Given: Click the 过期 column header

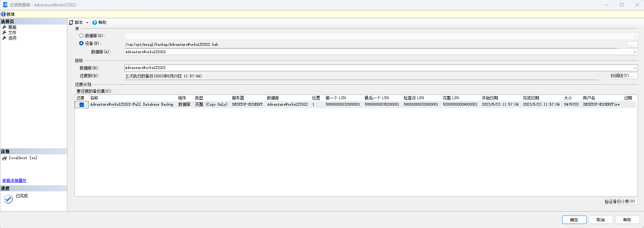Looking at the screenshot, I should [x=629, y=98].
